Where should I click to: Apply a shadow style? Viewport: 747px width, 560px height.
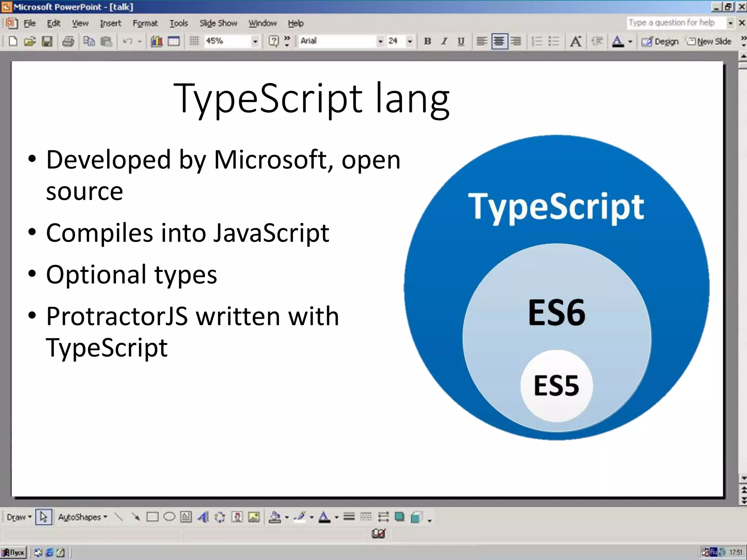(x=400, y=517)
